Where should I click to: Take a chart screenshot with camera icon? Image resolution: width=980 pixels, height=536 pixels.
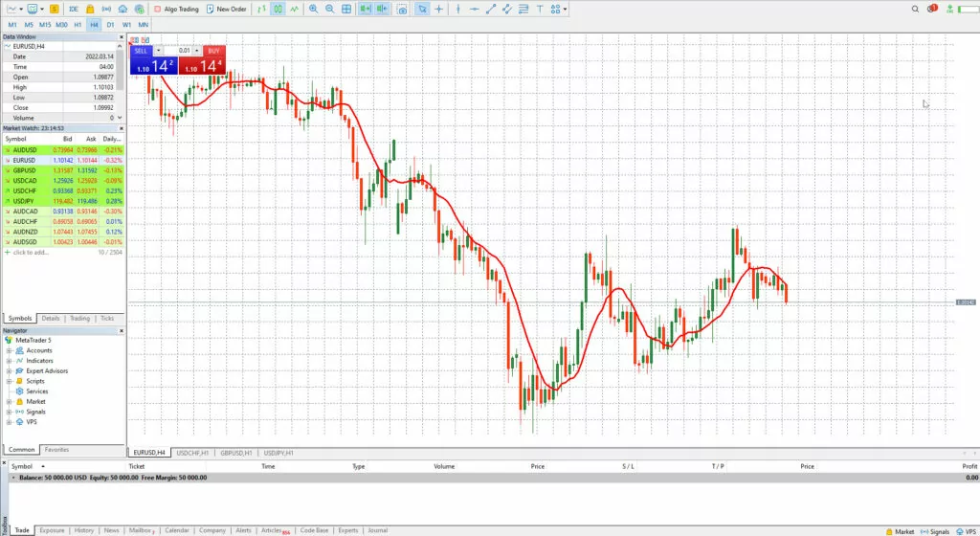(401, 9)
